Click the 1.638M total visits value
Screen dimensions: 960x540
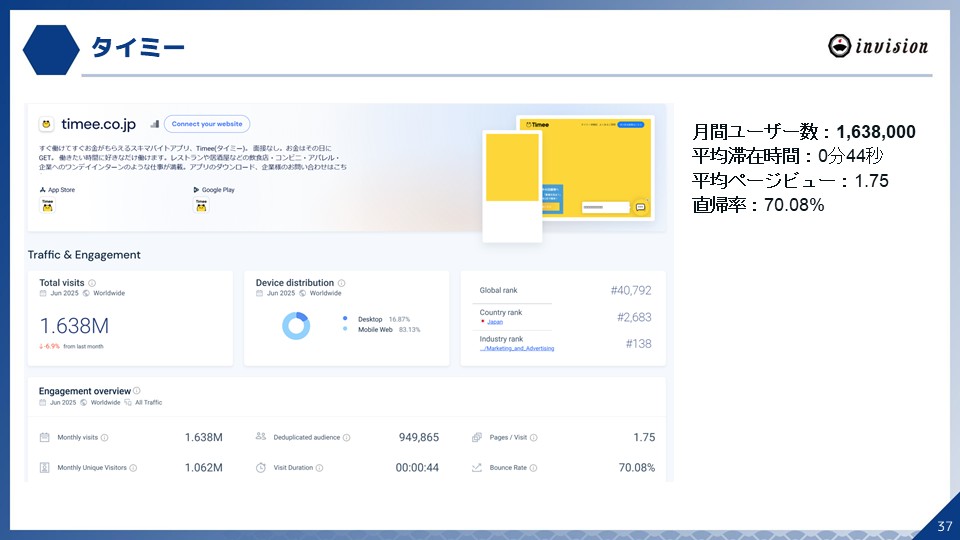tap(74, 326)
